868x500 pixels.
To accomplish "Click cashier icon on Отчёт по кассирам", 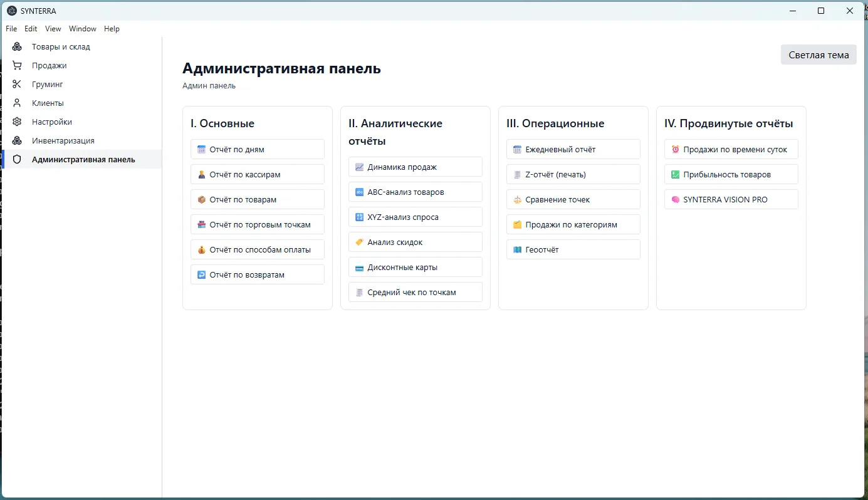I will pyautogui.click(x=201, y=174).
